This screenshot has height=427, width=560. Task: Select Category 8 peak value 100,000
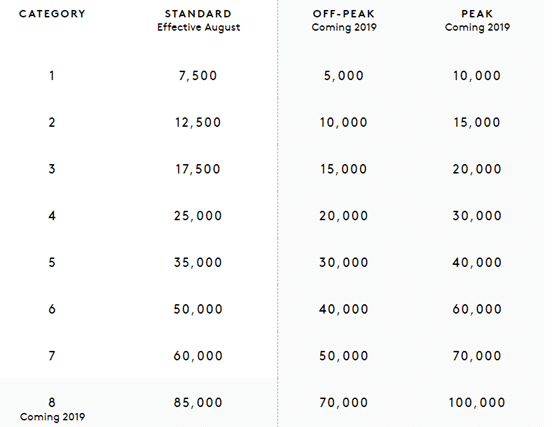click(477, 402)
